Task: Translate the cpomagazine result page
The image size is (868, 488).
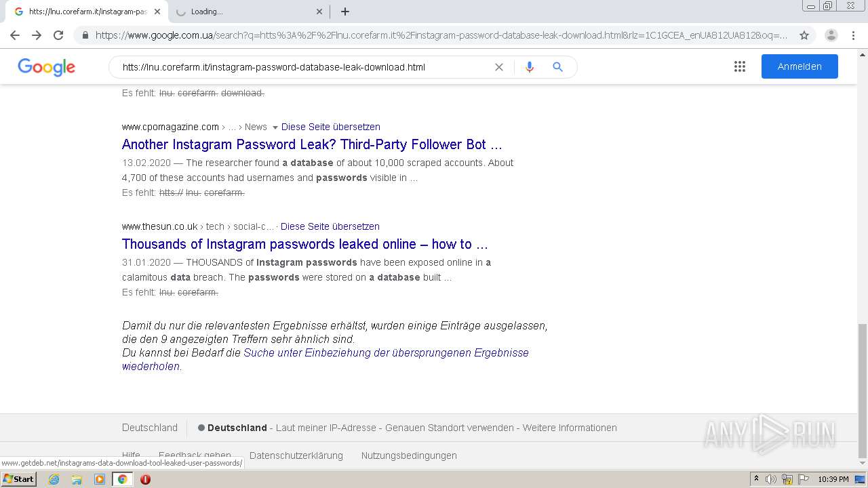Action: [331, 127]
